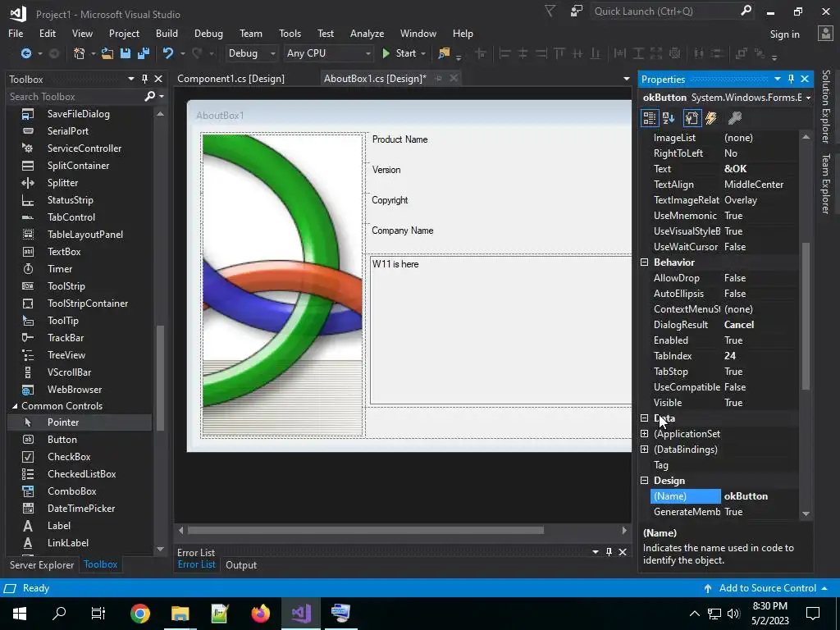Open Task View on the taskbar
This screenshot has height=630, width=840.
click(x=98, y=613)
